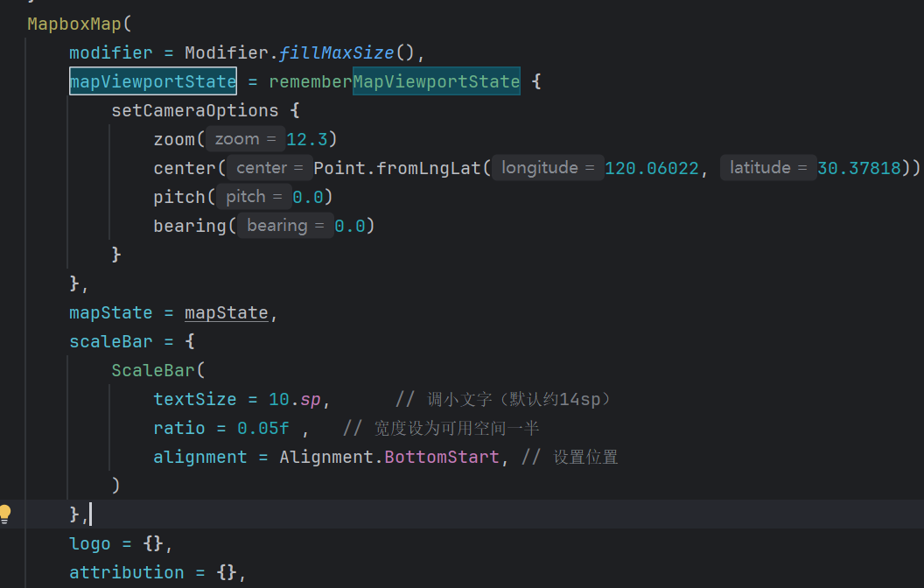Click the longitude value 120.06022
The height and width of the screenshot is (588, 924).
pos(652,168)
